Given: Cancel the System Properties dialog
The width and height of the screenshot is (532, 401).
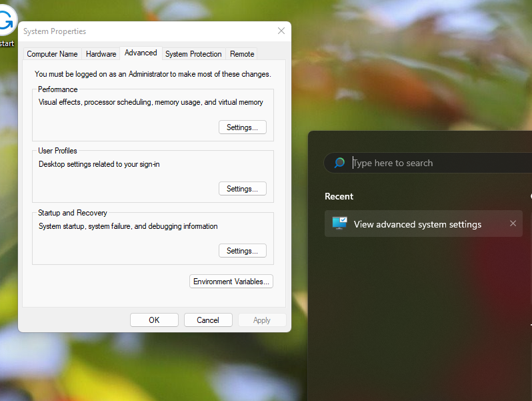Looking at the screenshot, I should (208, 320).
